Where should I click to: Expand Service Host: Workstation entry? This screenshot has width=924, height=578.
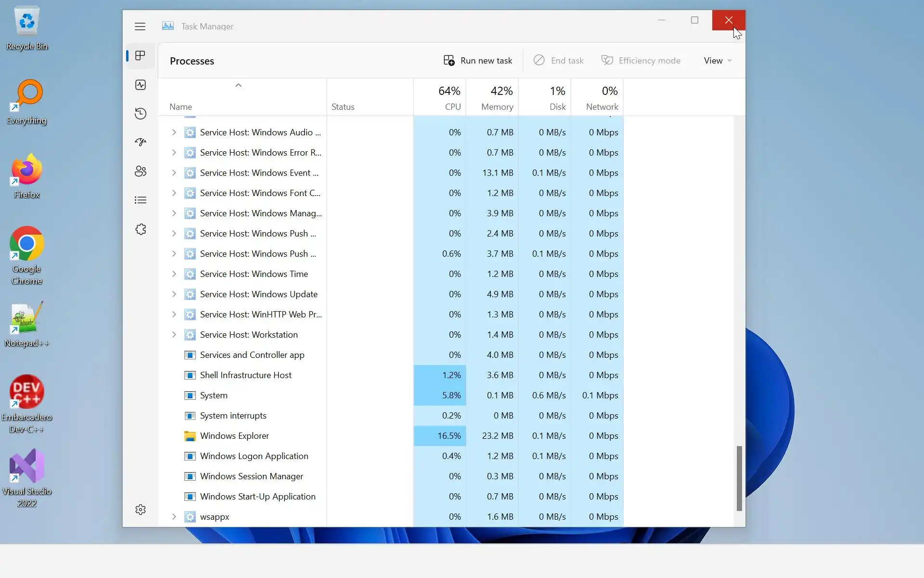174,334
